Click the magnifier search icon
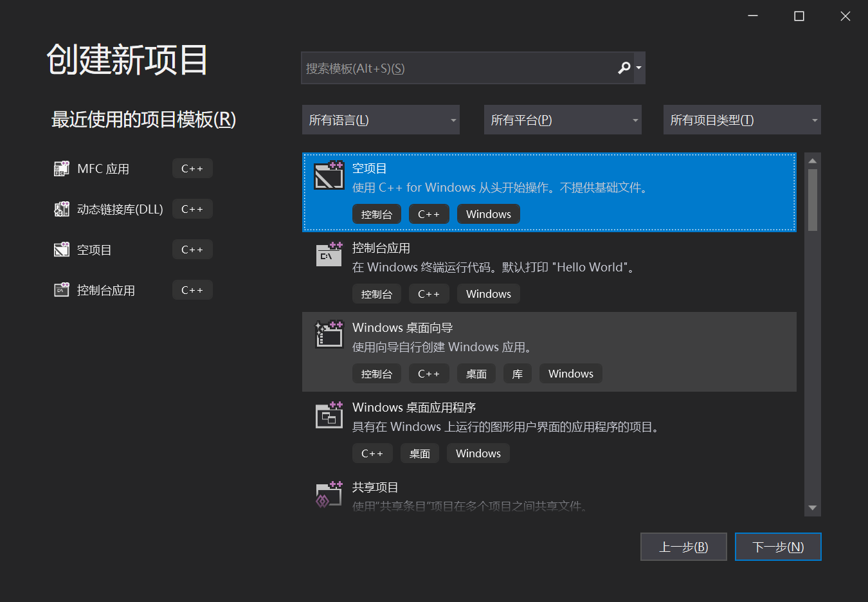Screen dimensions: 868x602 pos(624,68)
